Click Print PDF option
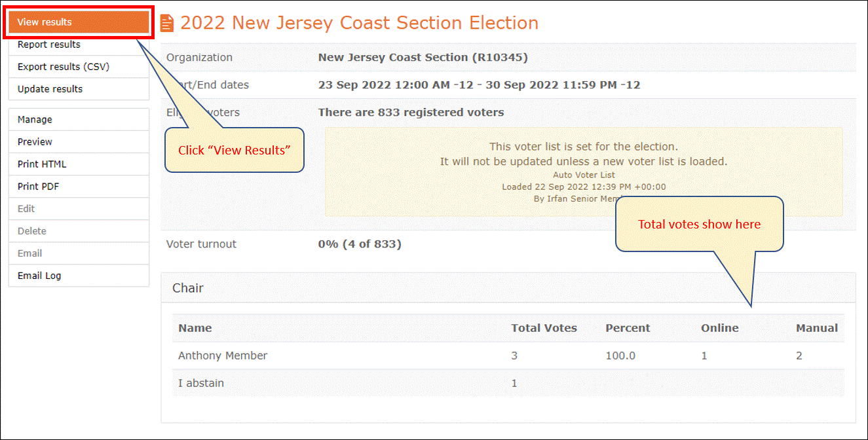This screenshot has width=868, height=440. [79, 187]
